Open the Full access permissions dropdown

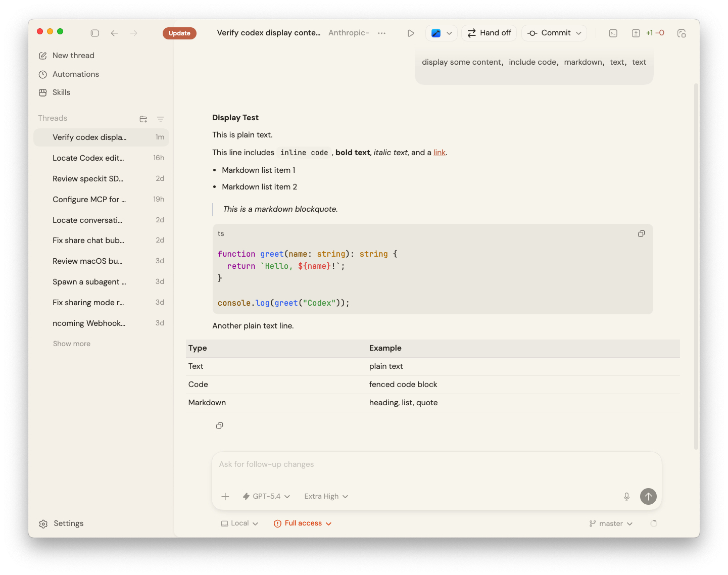click(303, 523)
